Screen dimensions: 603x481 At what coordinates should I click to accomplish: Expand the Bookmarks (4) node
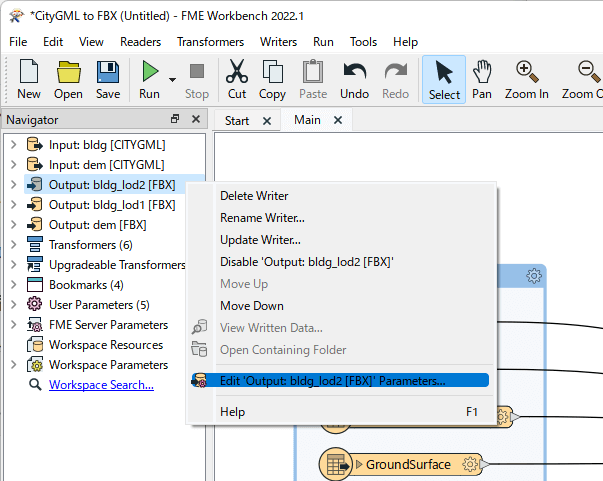click(13, 285)
